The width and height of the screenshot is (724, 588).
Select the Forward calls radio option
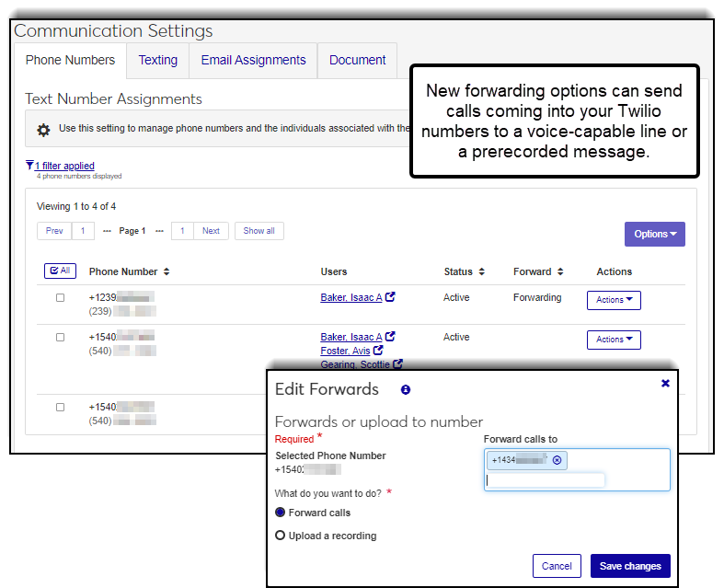[280, 513]
